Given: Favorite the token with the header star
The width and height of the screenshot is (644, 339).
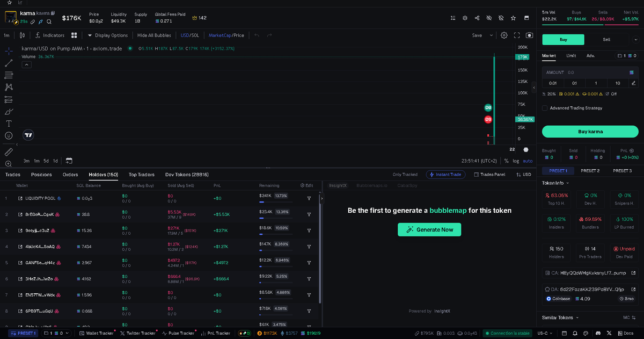Looking at the screenshot, I should [514, 18].
